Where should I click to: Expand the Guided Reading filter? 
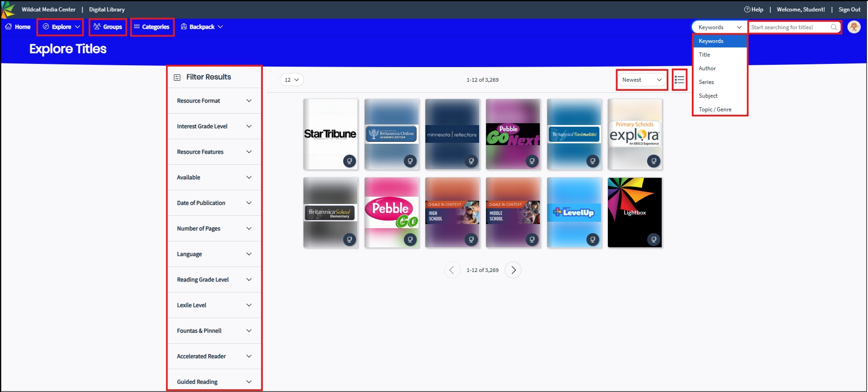[214, 382]
